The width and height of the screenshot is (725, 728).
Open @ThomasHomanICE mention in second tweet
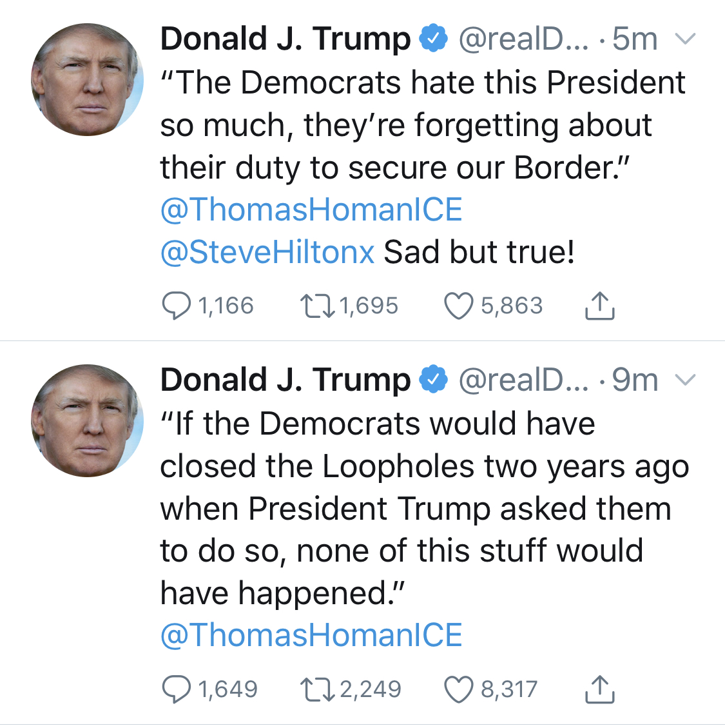(311, 635)
